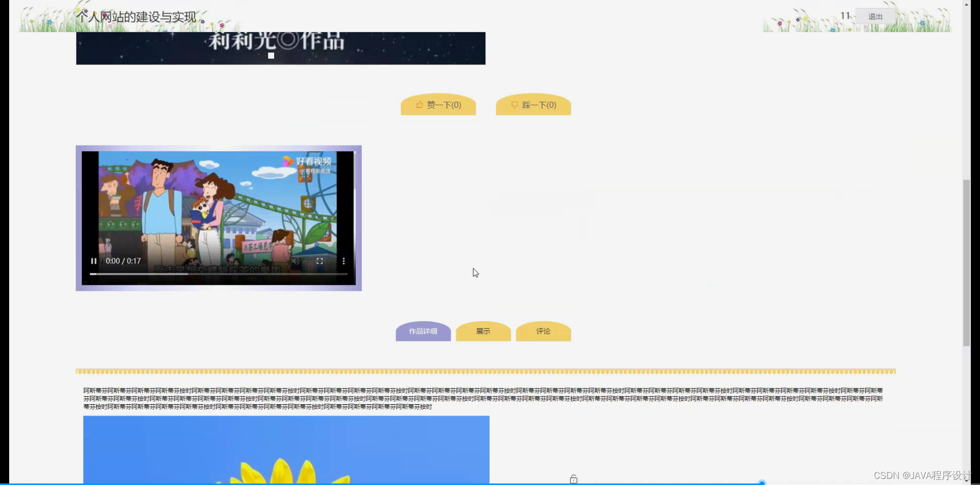Click the 阿斯蒂芬 description paragraph text
Image resolution: width=980 pixels, height=485 pixels.
483,399
